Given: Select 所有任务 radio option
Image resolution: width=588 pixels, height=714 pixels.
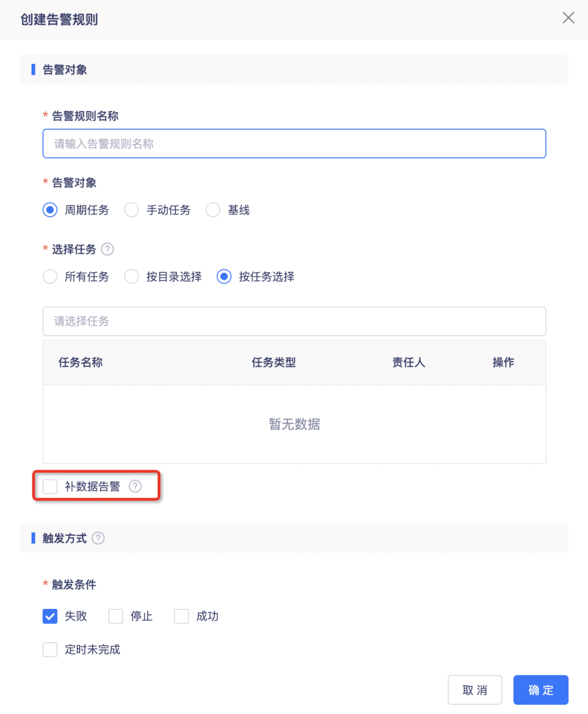Looking at the screenshot, I should (50, 277).
